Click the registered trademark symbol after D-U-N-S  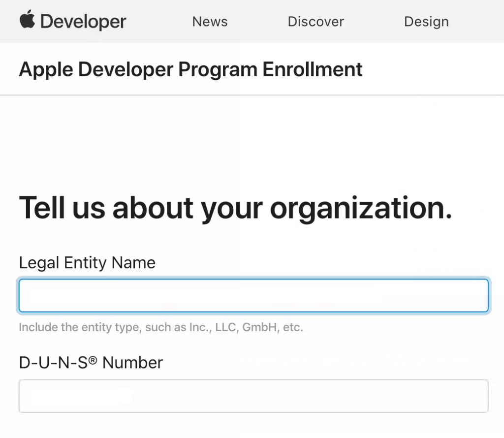click(93, 361)
